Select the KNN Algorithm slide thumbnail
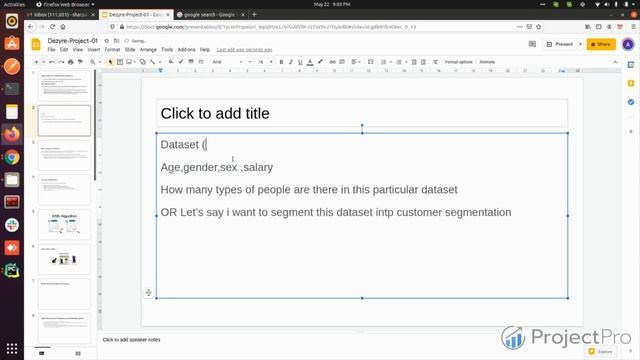 point(64,225)
